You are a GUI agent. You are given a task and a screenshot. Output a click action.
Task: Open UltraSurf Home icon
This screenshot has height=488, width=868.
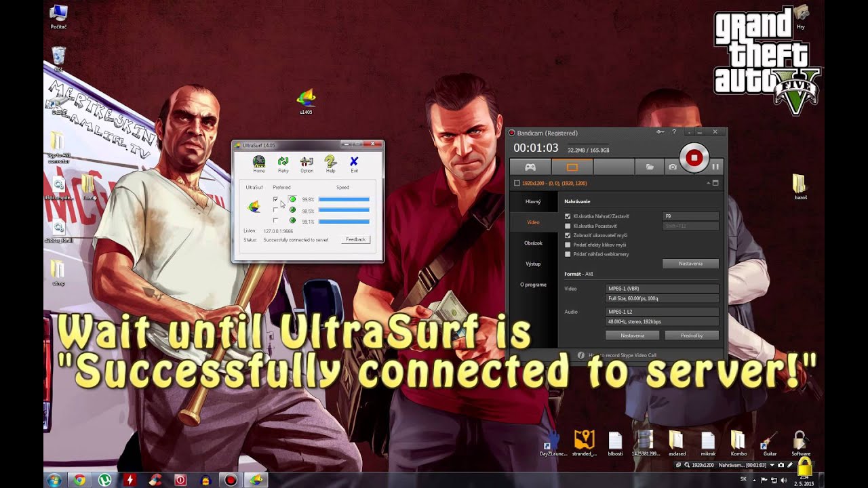click(x=259, y=163)
